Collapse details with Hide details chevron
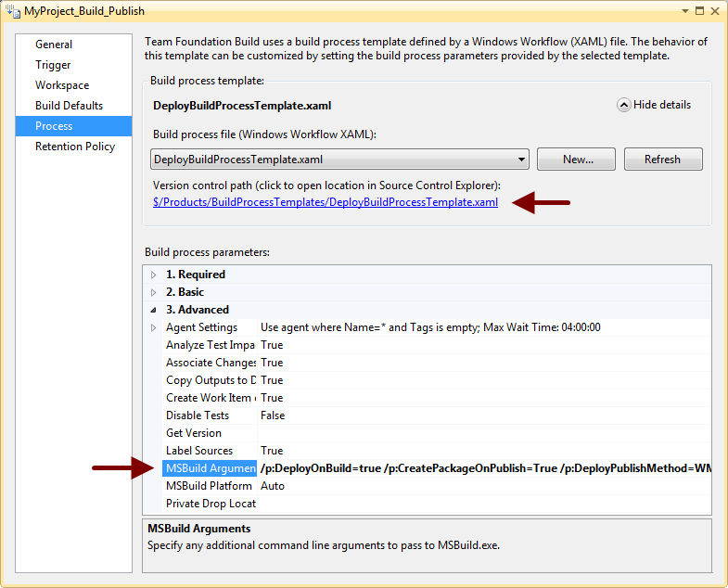Image resolution: width=728 pixels, height=588 pixels. (x=623, y=105)
